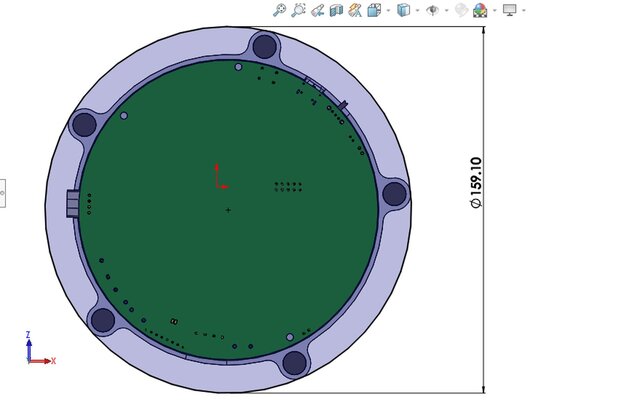Click the Display Style icon
The height and width of the screenshot is (402, 640).
(x=403, y=10)
